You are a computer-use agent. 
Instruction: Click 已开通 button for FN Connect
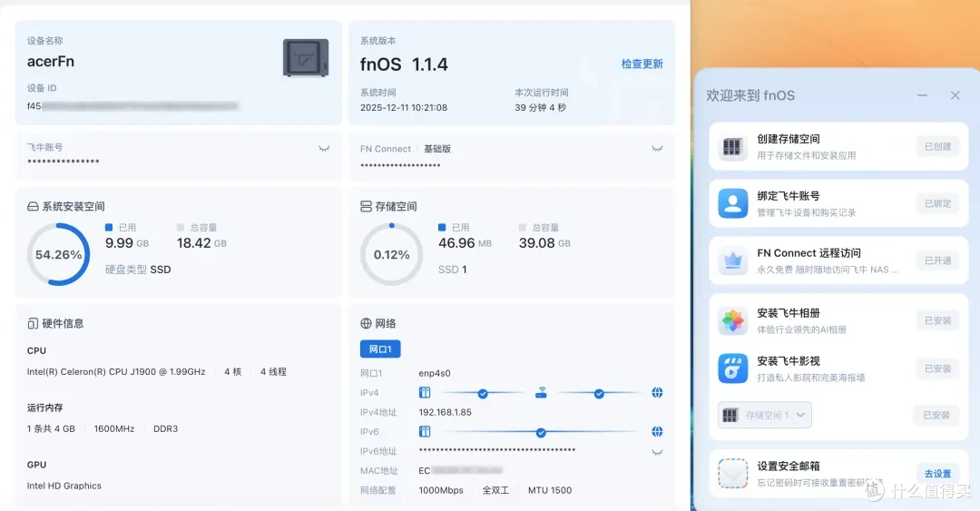coord(937,260)
